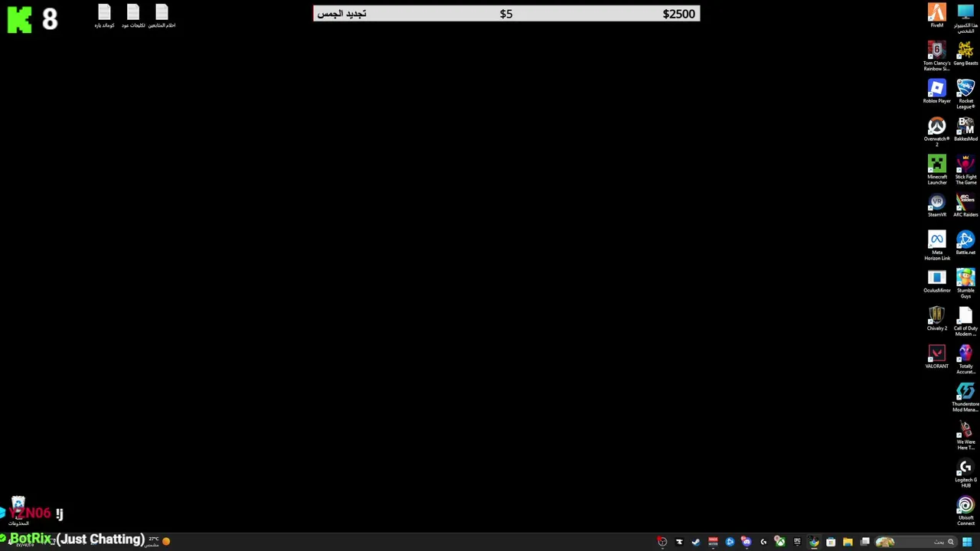
Task: Open Epic Games Launcher on taskbar
Action: point(797,542)
